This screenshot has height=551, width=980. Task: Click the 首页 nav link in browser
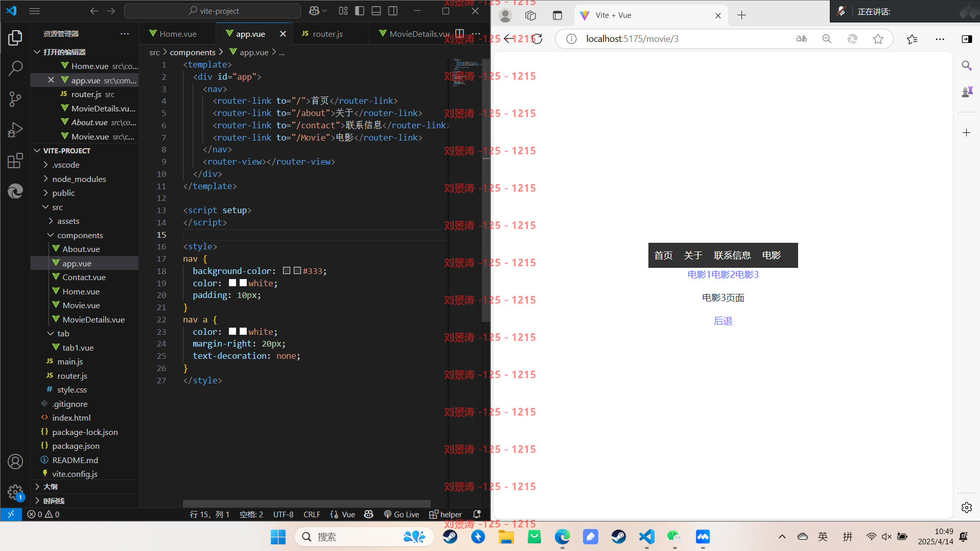[663, 255]
